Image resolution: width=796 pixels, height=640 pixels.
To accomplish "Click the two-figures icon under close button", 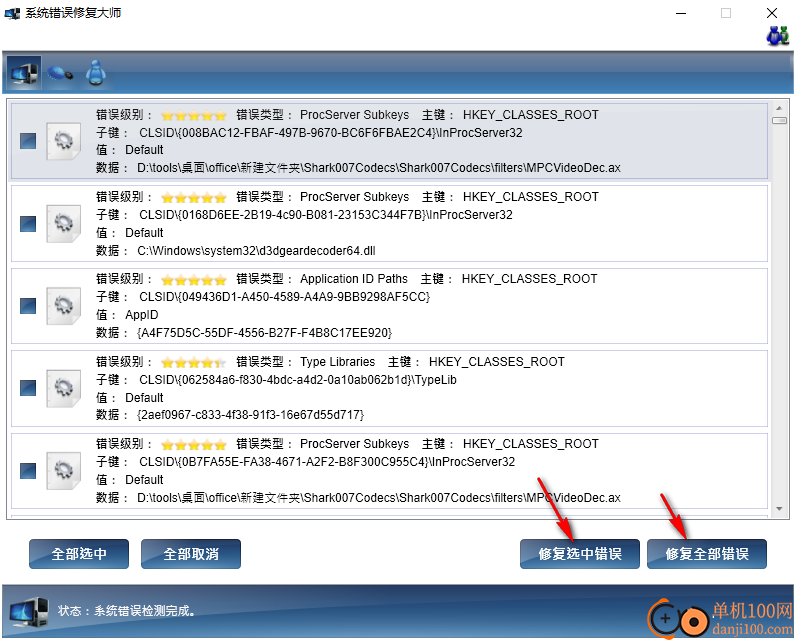I will [777, 36].
